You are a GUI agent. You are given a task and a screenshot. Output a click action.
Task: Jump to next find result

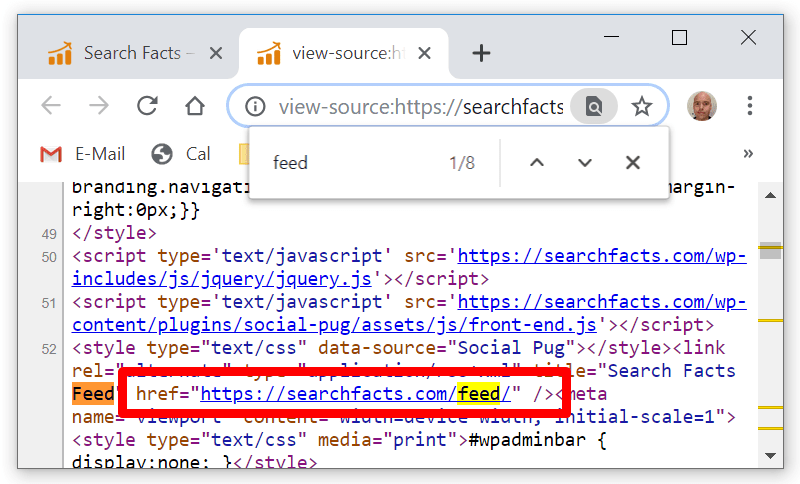click(x=585, y=163)
